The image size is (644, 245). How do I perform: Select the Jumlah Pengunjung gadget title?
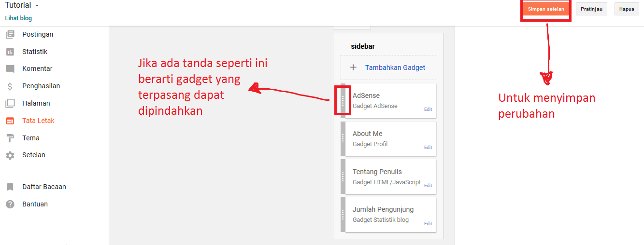click(383, 209)
